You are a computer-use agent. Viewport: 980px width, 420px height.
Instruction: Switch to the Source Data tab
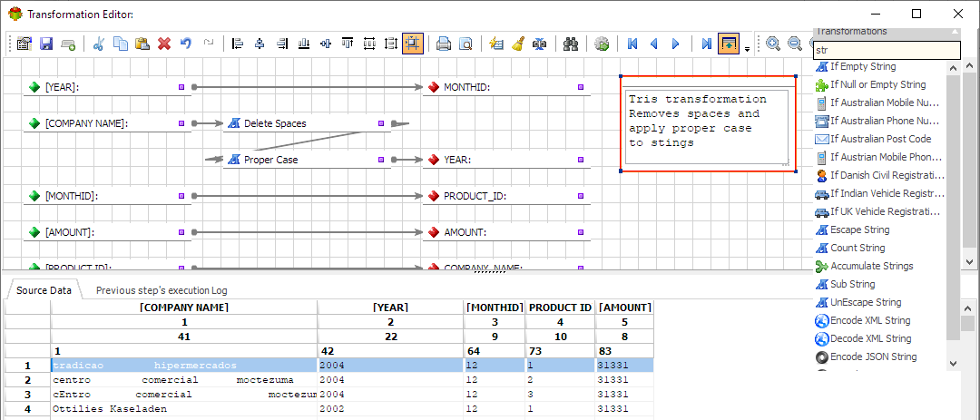tap(44, 290)
